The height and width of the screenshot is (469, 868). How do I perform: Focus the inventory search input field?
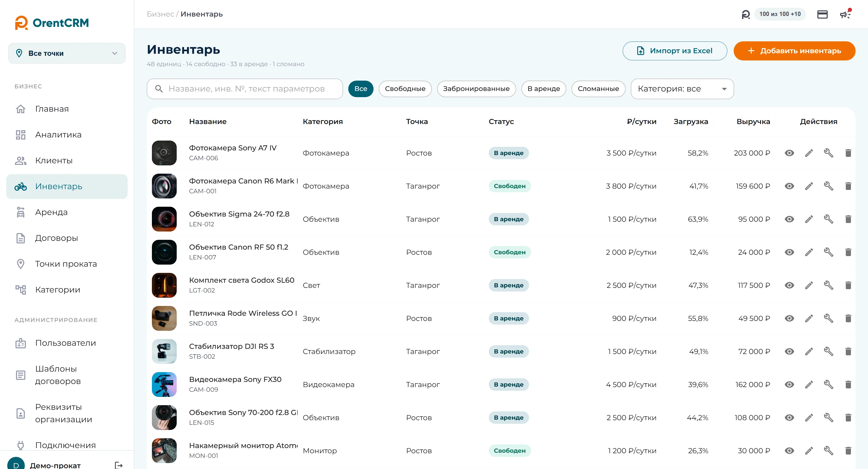coord(245,89)
